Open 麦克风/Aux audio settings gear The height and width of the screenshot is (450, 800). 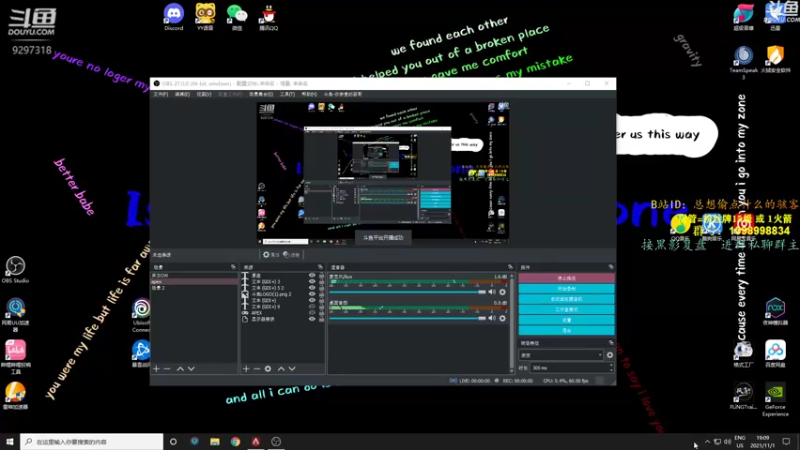tap(503, 292)
